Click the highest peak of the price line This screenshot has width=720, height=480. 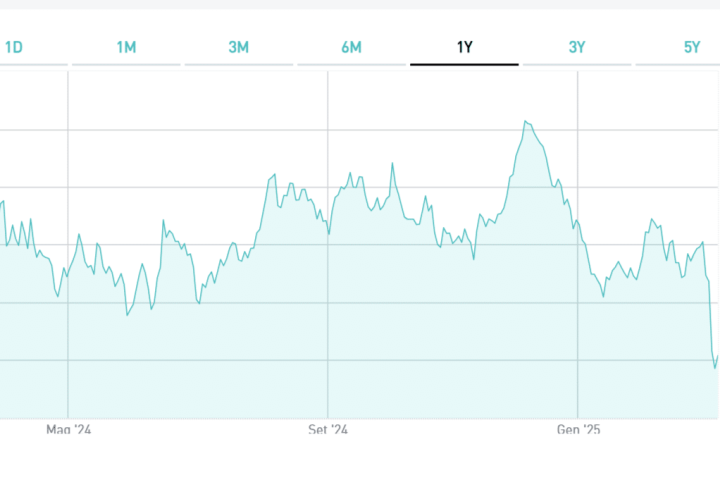pos(525,121)
